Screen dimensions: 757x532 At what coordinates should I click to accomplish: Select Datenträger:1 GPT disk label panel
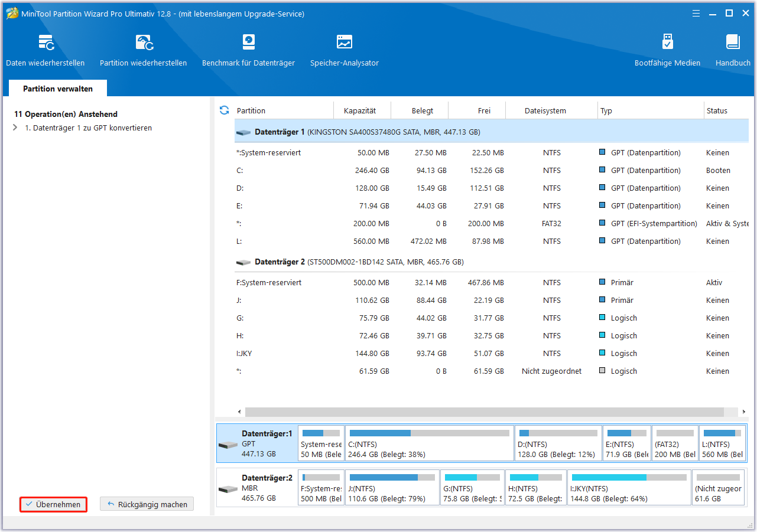pos(256,443)
